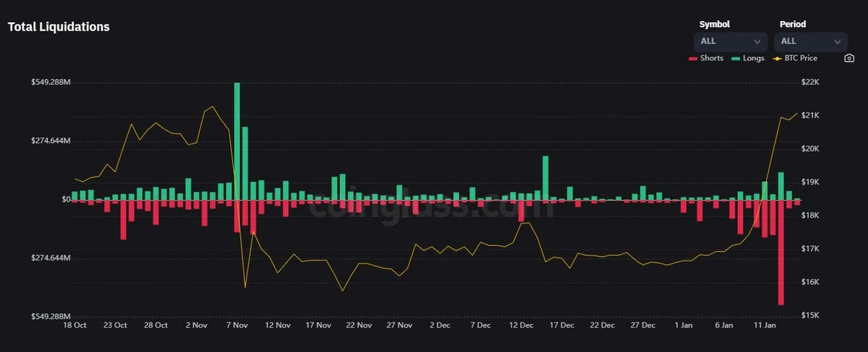This screenshot has width=868, height=352.
Task: Click the 1 Jan date label
Action: (683, 325)
